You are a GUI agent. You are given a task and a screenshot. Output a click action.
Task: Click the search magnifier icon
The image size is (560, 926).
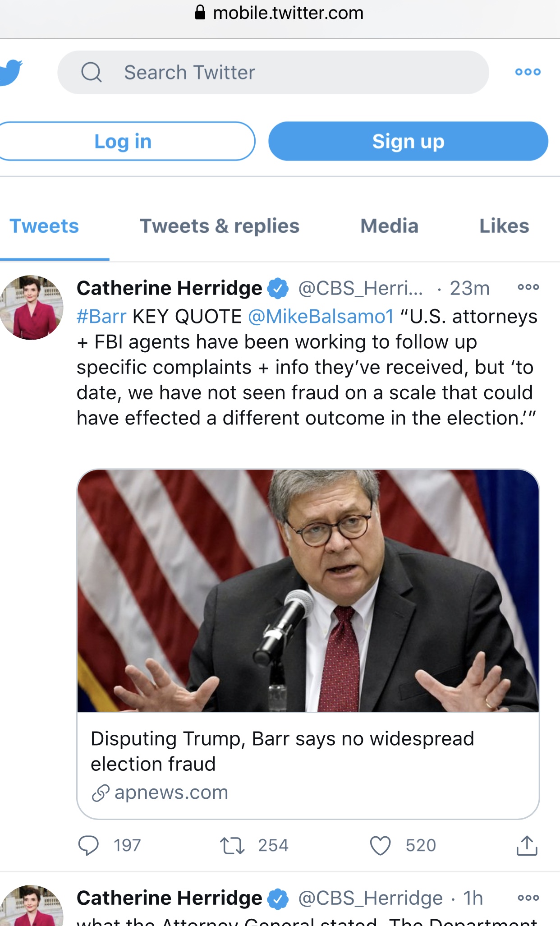[92, 72]
